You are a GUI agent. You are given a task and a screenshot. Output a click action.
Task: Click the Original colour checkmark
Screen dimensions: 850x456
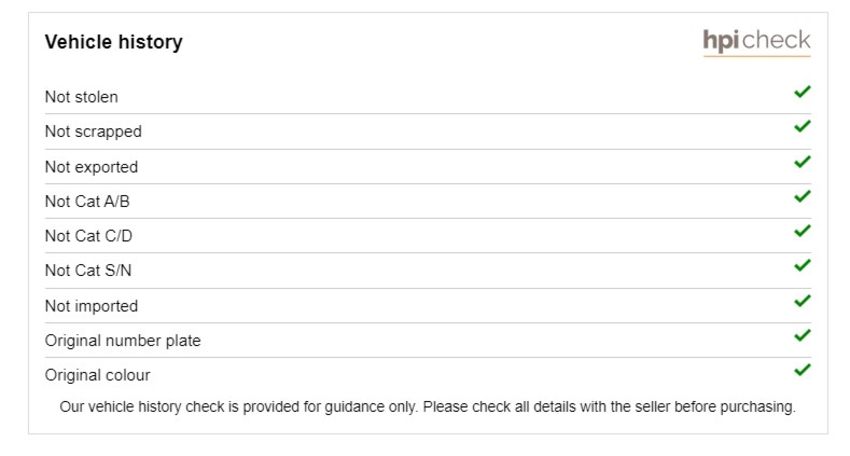coord(802,370)
